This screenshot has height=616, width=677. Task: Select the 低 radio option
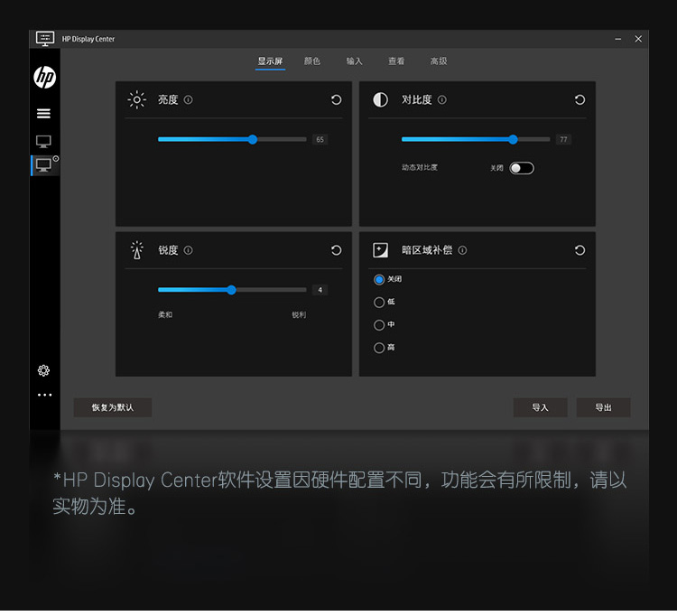(379, 303)
